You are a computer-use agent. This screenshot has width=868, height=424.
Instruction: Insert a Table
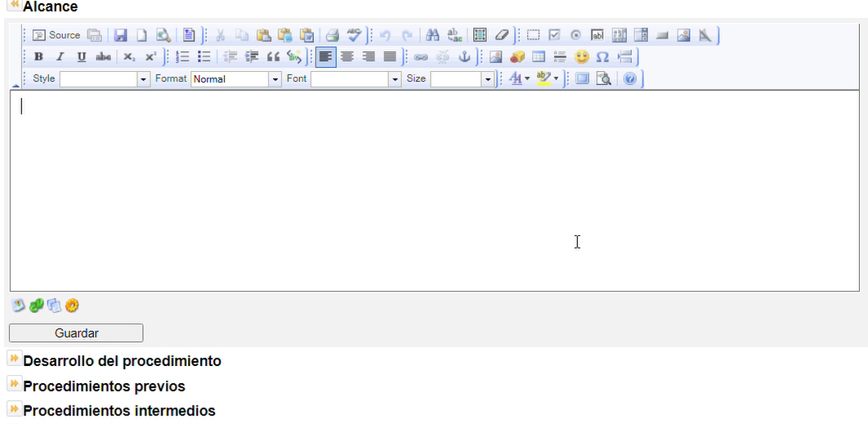tap(539, 56)
